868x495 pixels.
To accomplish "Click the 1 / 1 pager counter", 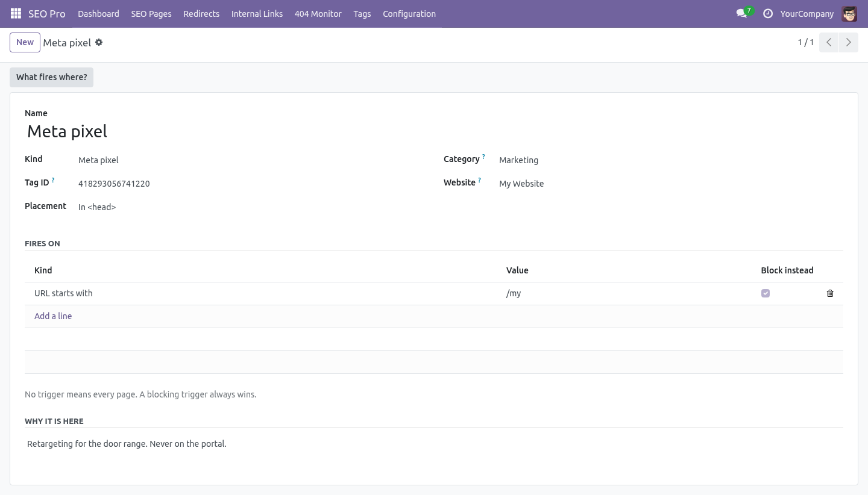I will pyautogui.click(x=806, y=42).
